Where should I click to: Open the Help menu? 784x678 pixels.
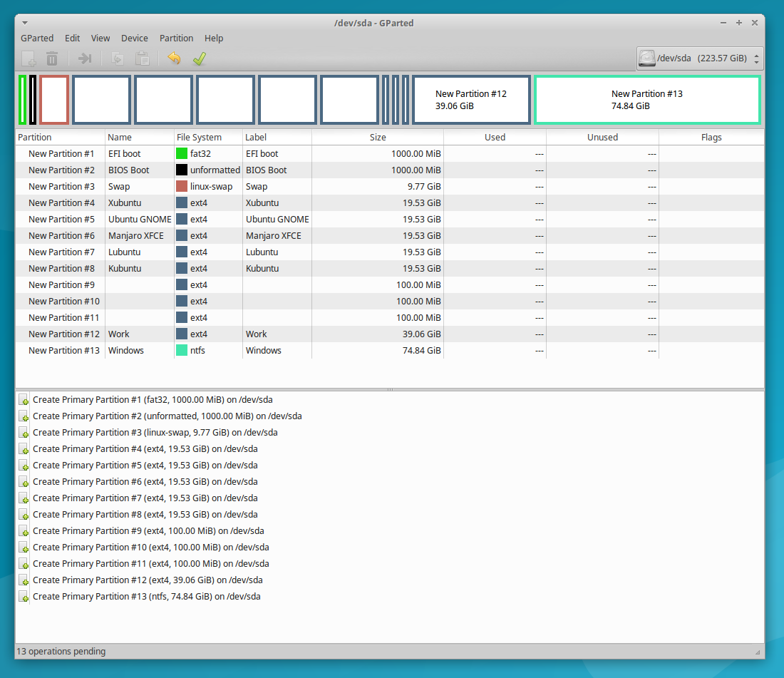pos(214,38)
